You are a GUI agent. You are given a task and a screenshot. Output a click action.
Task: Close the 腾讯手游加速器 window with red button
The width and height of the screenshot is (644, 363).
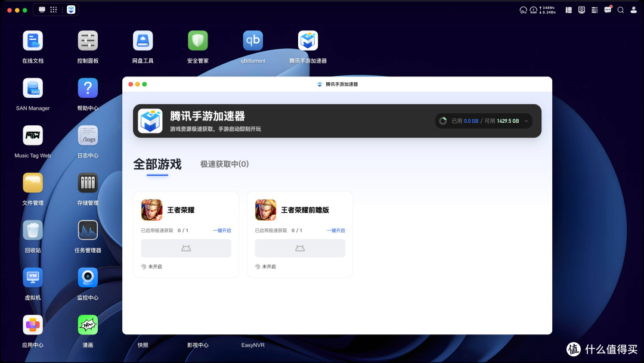coord(131,84)
